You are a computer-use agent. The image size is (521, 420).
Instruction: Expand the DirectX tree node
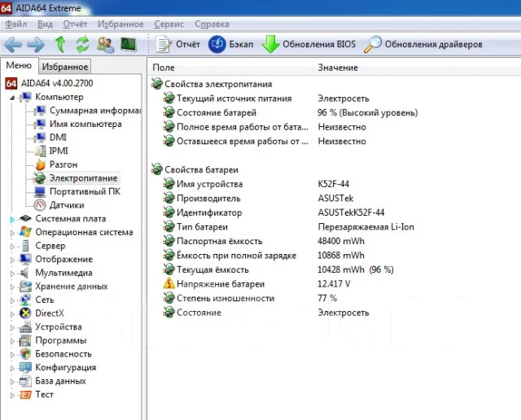(x=12, y=314)
